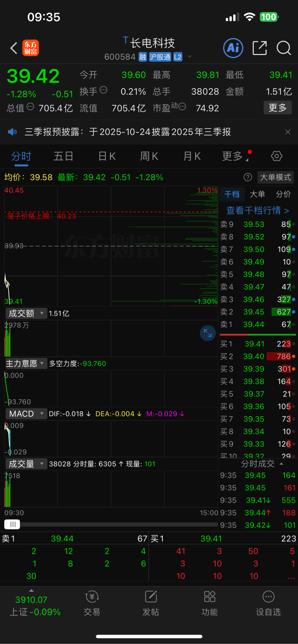Viewport: 298px width, 644px height.
Task: Open 主力意愿 indicator dropdown
Action: [26, 363]
